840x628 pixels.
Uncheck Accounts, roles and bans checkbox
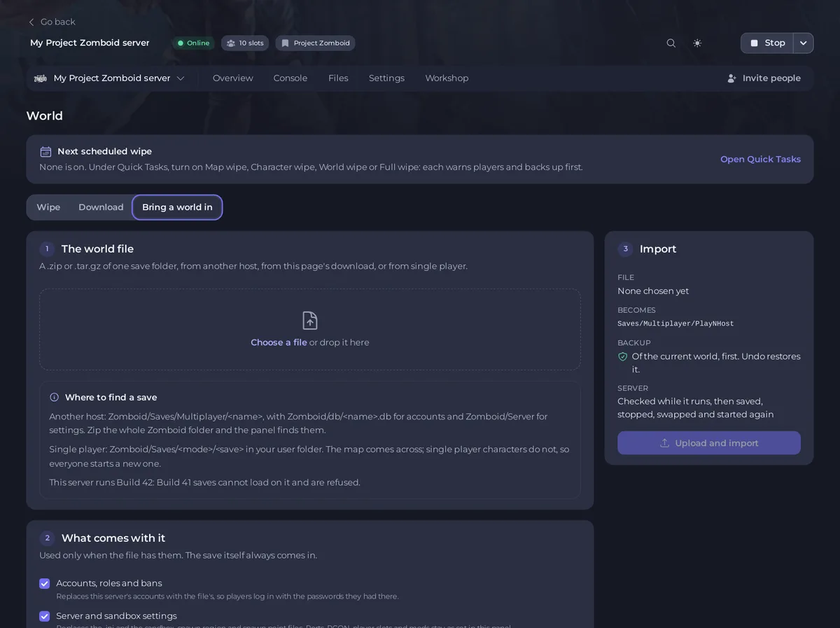pyautogui.click(x=45, y=583)
